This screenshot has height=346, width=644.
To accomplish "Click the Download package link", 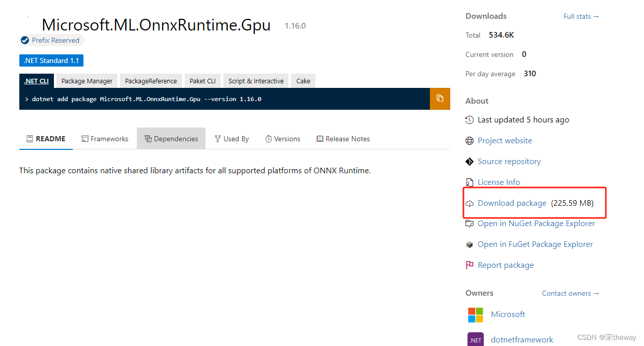I will (512, 203).
